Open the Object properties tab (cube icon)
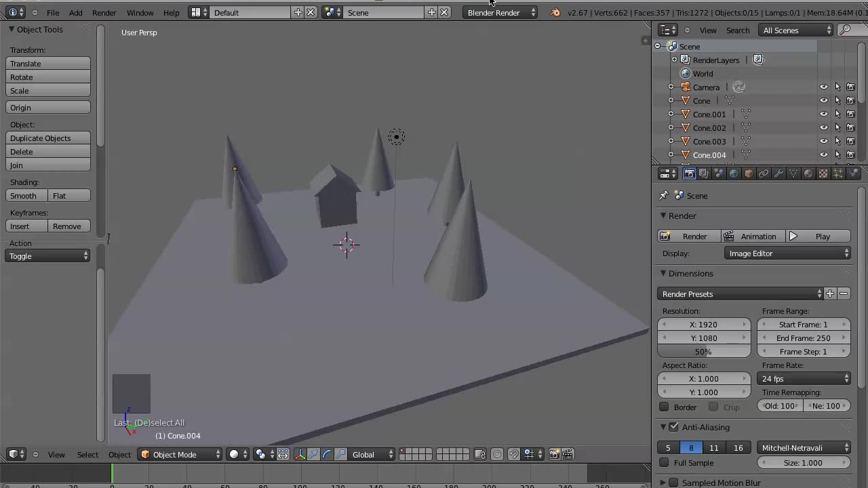Viewport: 868px width, 488px height. [749, 174]
